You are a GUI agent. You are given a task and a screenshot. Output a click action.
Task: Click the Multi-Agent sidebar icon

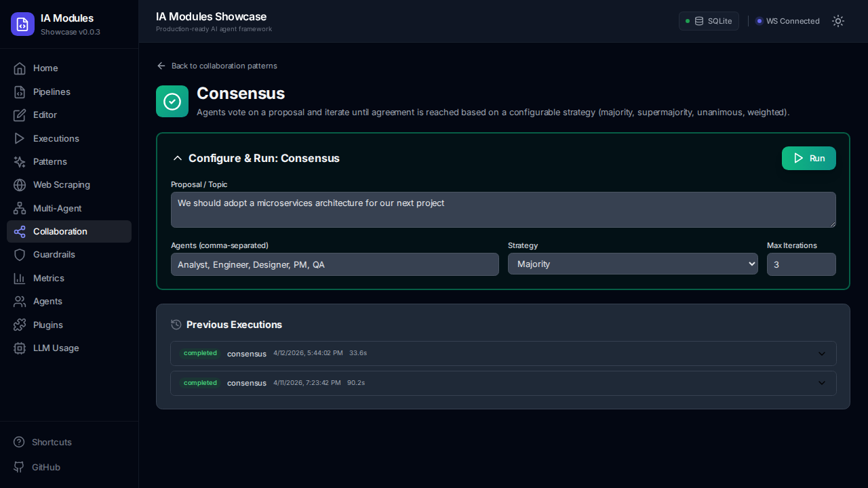click(x=21, y=208)
